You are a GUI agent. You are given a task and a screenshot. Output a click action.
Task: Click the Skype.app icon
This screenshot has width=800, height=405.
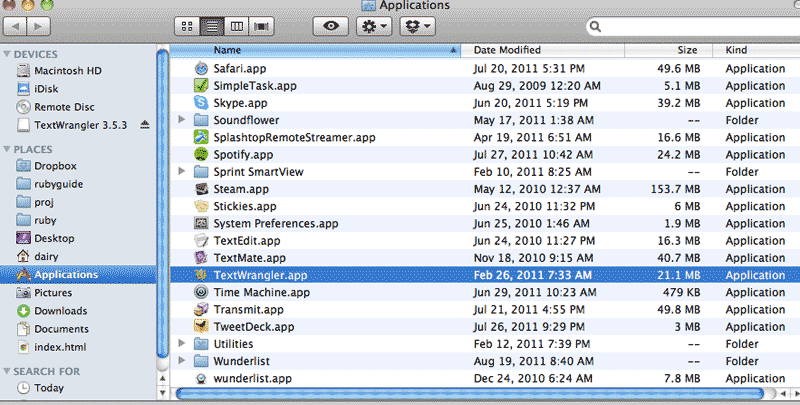pos(201,103)
